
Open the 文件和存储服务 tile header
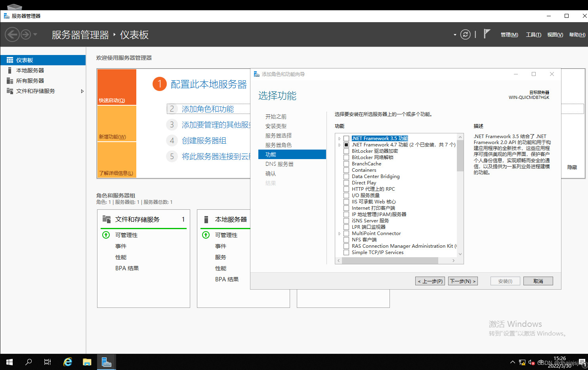tap(137, 219)
